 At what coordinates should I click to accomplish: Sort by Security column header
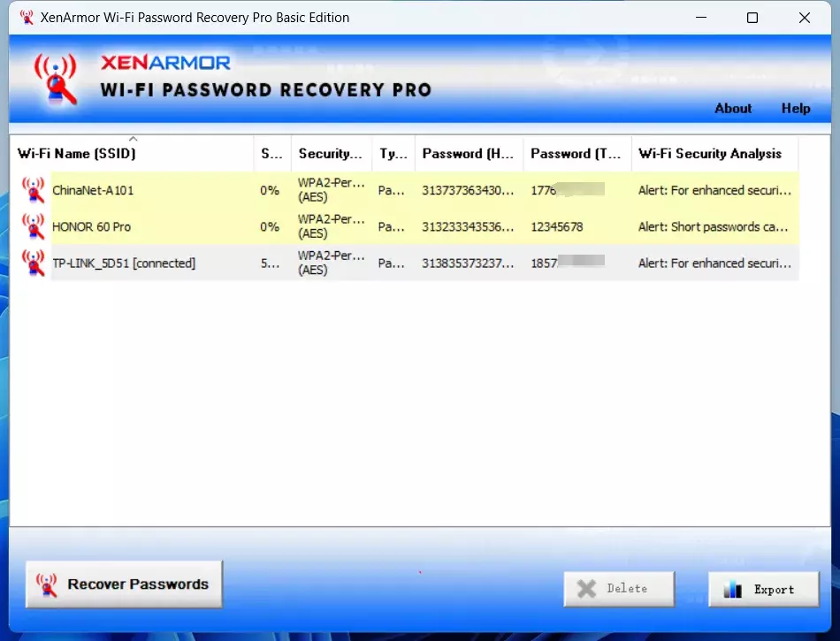pos(331,154)
